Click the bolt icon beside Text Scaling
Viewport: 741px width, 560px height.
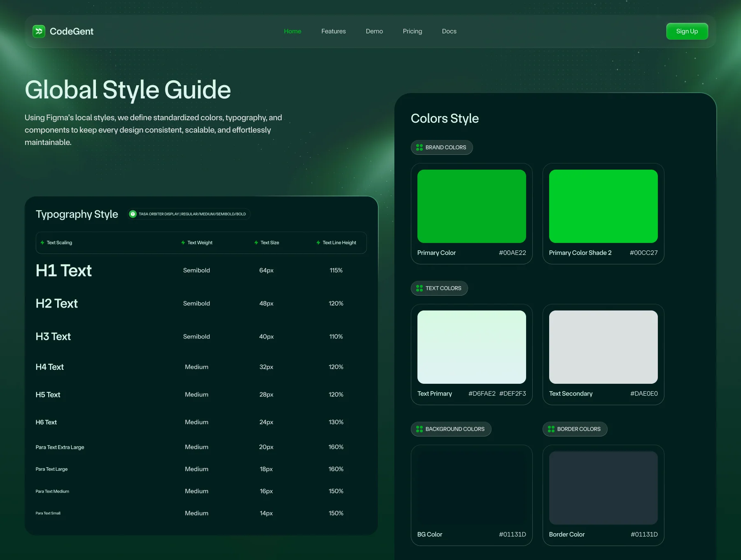coord(42,243)
